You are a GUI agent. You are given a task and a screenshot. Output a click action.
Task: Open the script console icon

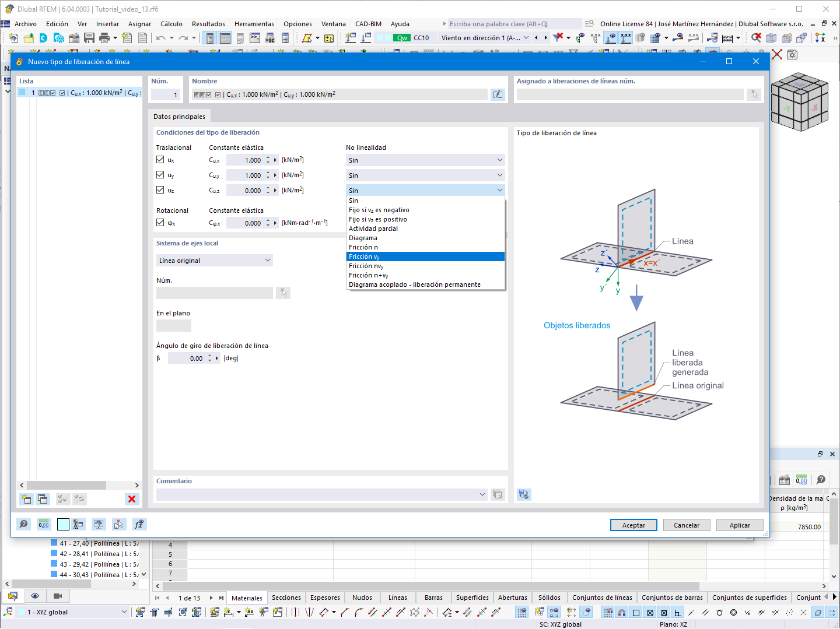255,38
